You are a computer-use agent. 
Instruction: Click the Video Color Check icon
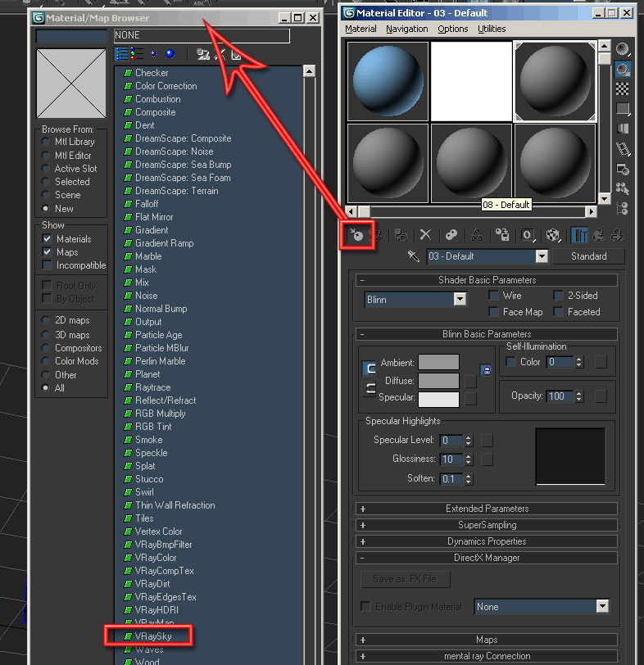(623, 129)
